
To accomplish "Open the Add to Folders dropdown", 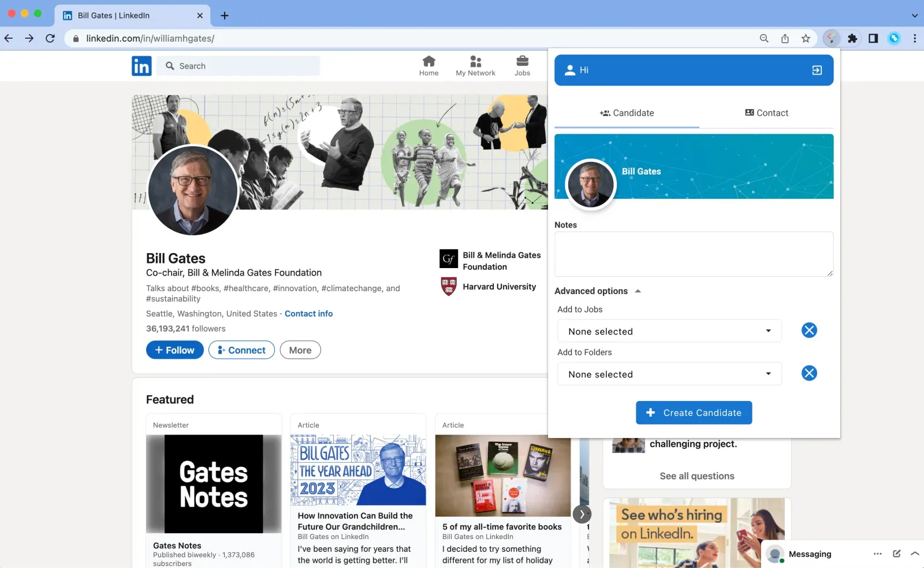I will pos(669,373).
